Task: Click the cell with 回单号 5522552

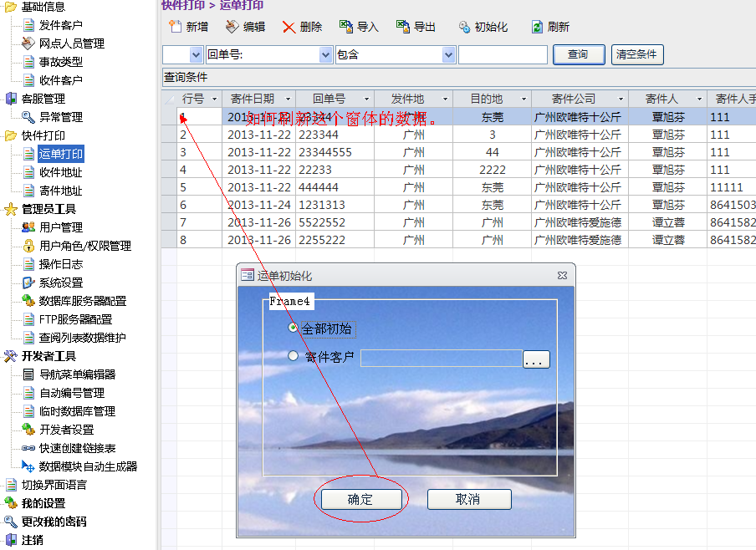Action: 335,222
